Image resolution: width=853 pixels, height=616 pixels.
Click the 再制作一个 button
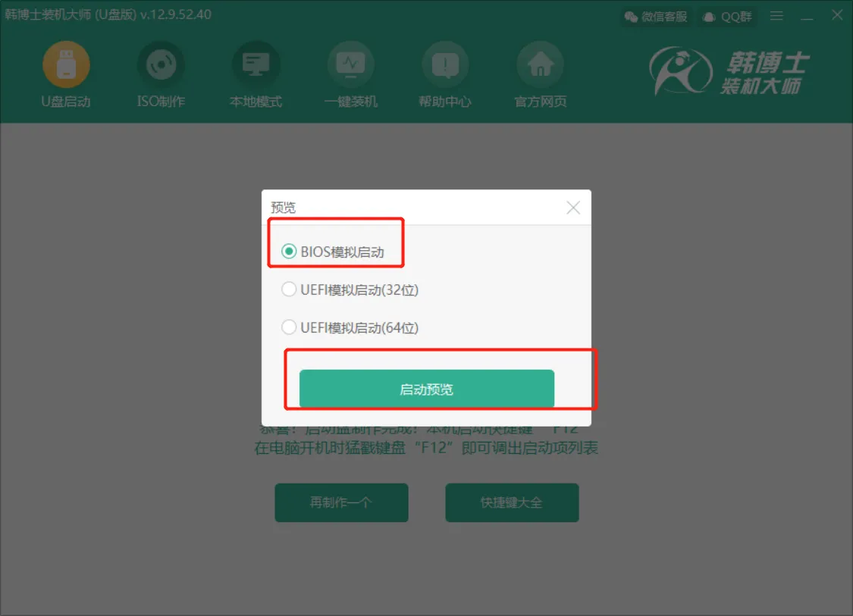(x=341, y=502)
